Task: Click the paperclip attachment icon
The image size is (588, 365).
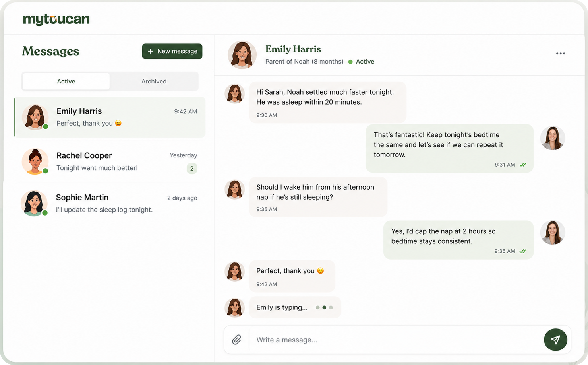Action: (x=237, y=340)
